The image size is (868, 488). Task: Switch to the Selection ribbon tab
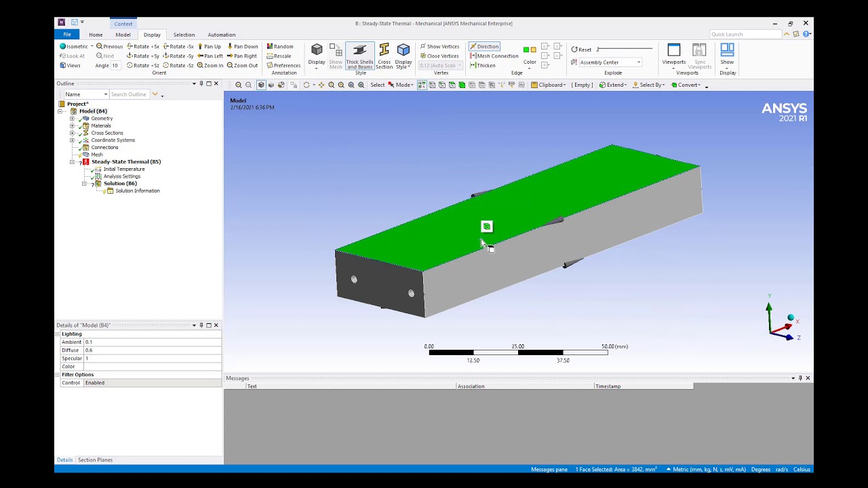click(x=184, y=35)
